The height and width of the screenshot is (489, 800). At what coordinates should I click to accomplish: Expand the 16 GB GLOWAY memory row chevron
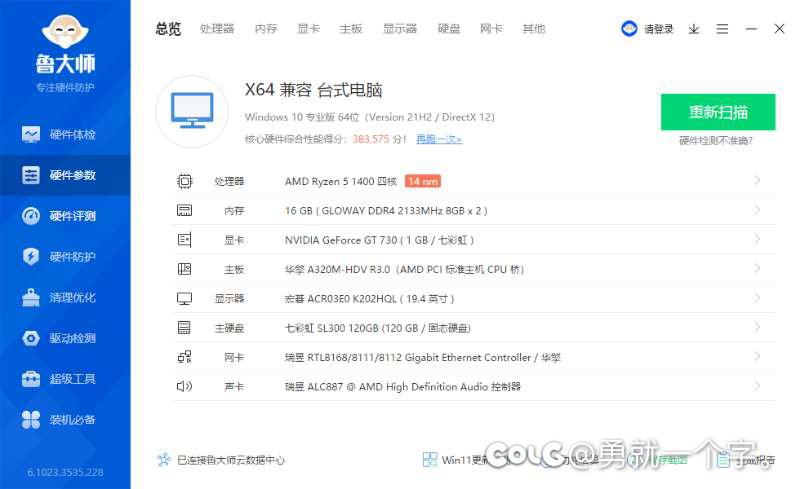tap(757, 210)
